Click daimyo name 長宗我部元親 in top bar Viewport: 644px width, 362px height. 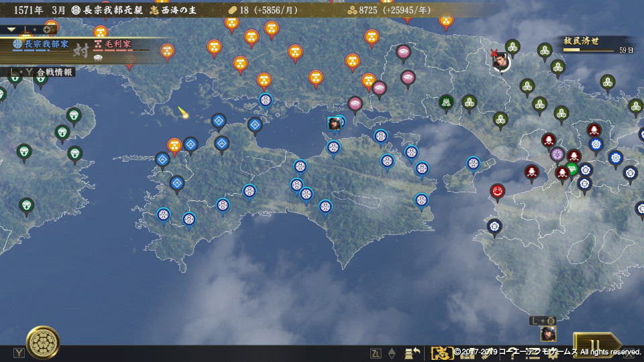pos(113,10)
